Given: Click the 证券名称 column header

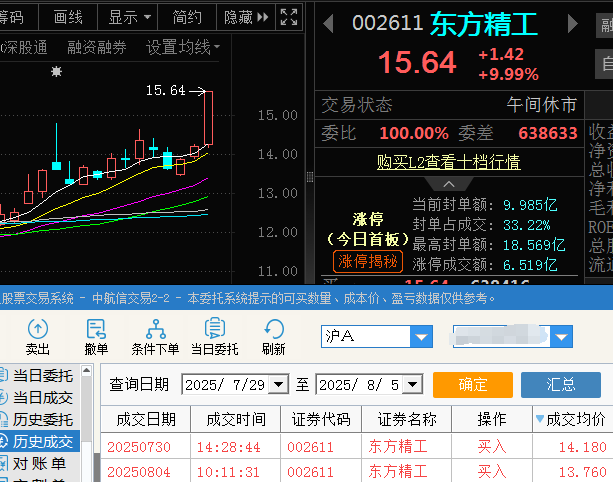Looking at the screenshot, I should pos(407,419).
